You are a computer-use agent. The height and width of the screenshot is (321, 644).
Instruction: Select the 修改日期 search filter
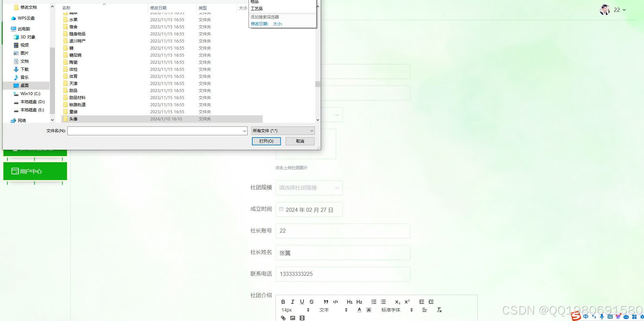(x=259, y=24)
